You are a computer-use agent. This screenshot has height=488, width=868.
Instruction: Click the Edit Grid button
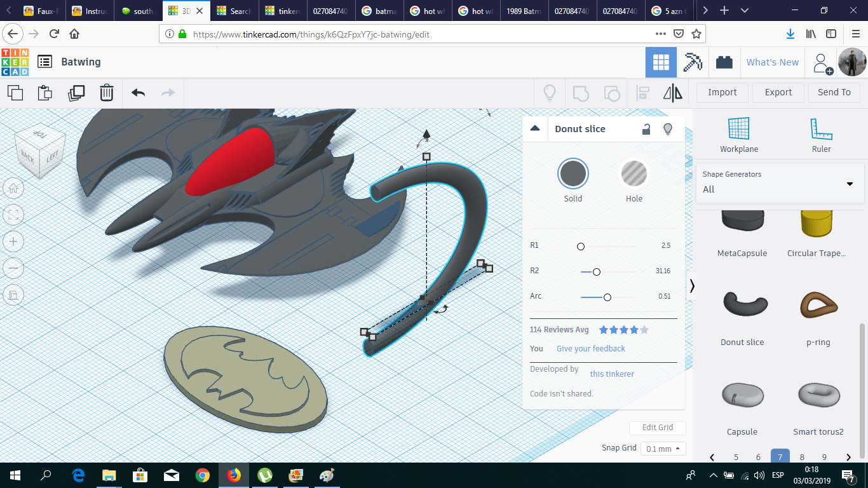click(658, 428)
